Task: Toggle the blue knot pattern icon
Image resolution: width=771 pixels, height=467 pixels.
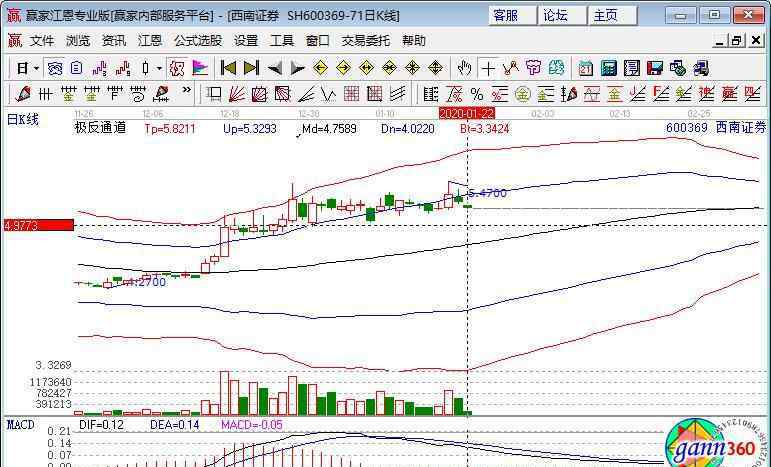Action: [55, 68]
